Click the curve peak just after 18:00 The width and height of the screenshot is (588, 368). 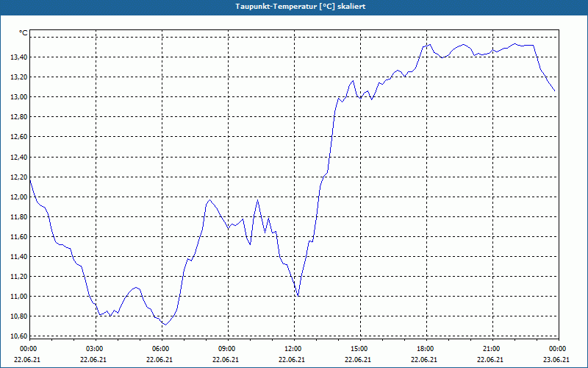[430, 45]
